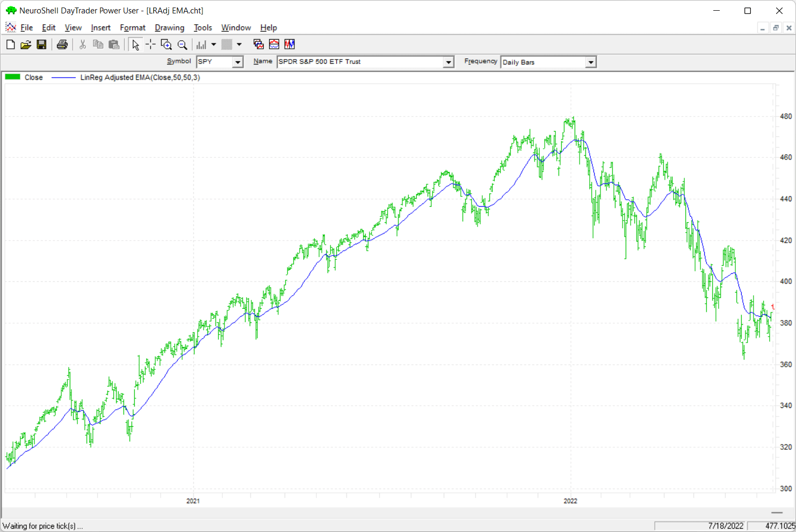This screenshot has height=532, width=796.
Task: Open the fill pattern dropdown arrow
Action: pyautogui.click(x=240, y=45)
